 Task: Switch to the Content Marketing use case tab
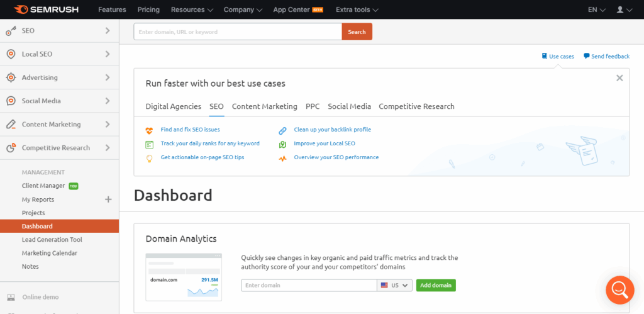click(x=264, y=106)
